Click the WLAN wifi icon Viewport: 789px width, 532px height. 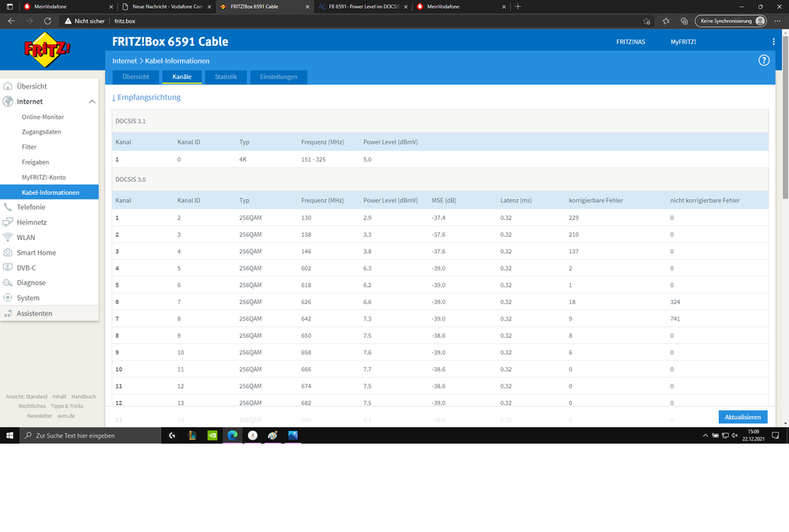(8, 238)
